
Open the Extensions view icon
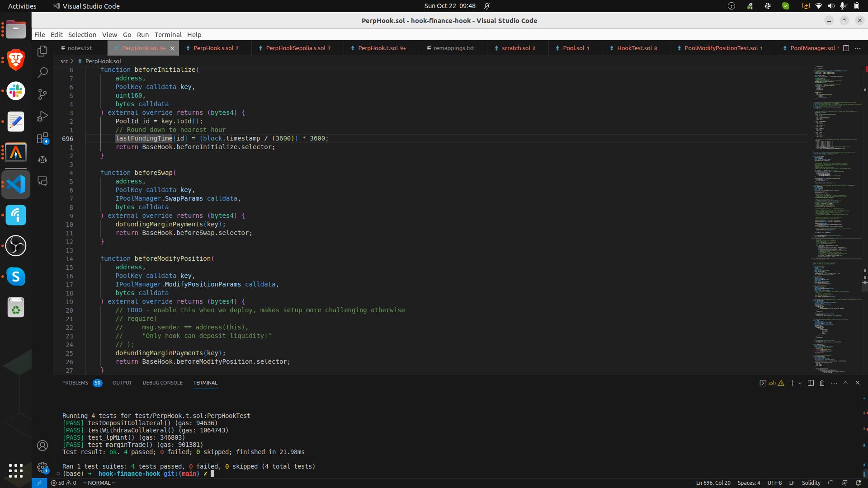(x=42, y=138)
